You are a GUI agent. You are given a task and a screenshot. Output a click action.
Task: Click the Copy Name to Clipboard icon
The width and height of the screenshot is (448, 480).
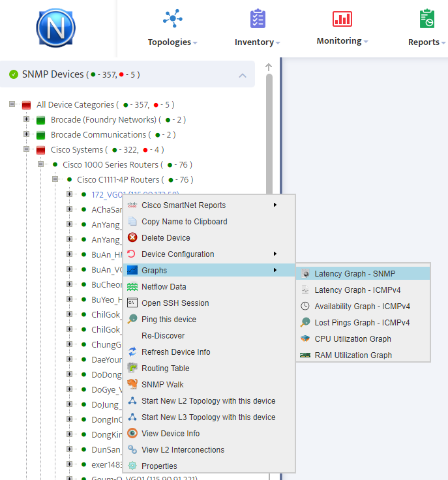(x=132, y=221)
